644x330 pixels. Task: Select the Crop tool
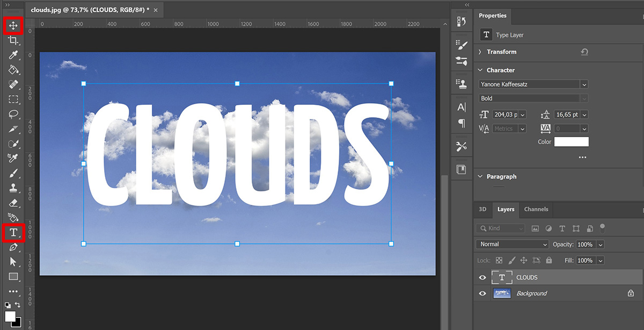[x=13, y=39]
